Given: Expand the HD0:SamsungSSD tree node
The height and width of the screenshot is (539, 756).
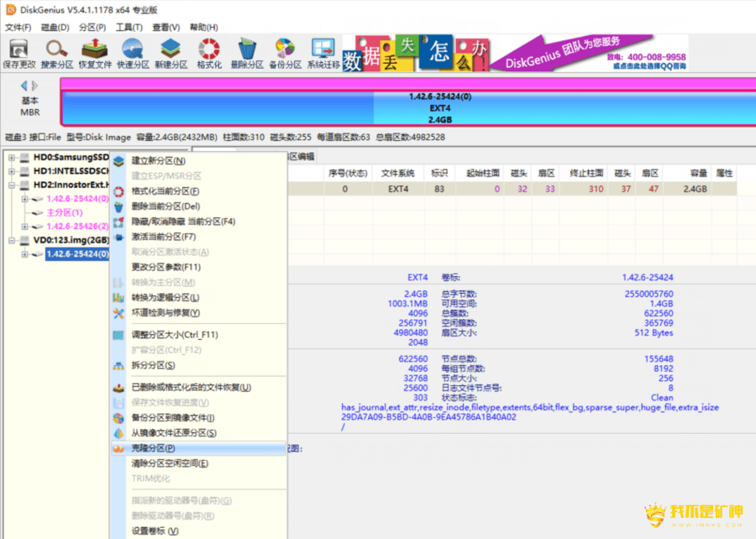Looking at the screenshot, I should pyautogui.click(x=12, y=158).
